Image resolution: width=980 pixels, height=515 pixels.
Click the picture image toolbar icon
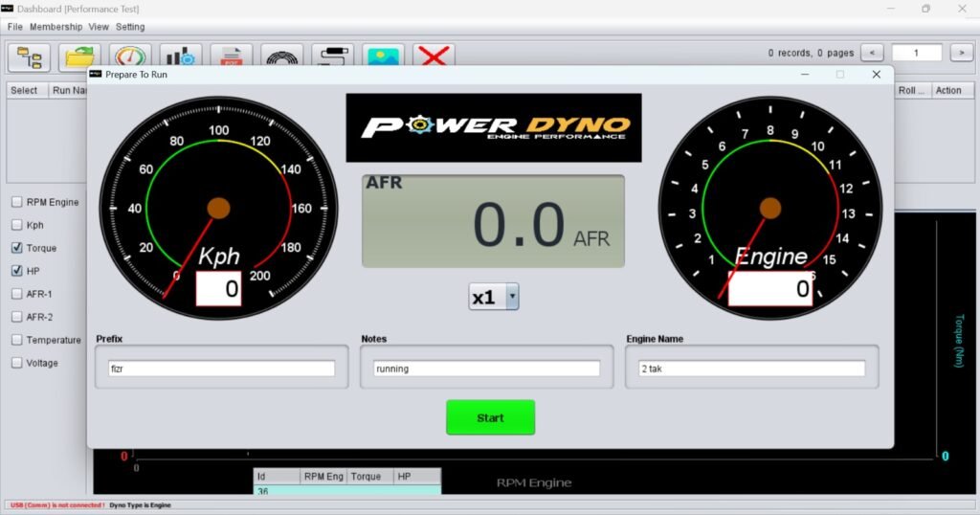click(383, 56)
